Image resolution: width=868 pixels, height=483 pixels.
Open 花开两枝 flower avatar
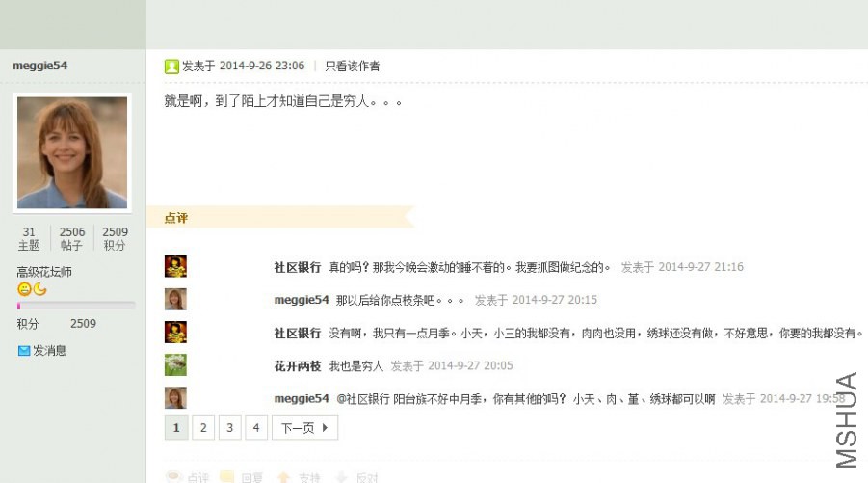[175, 365]
